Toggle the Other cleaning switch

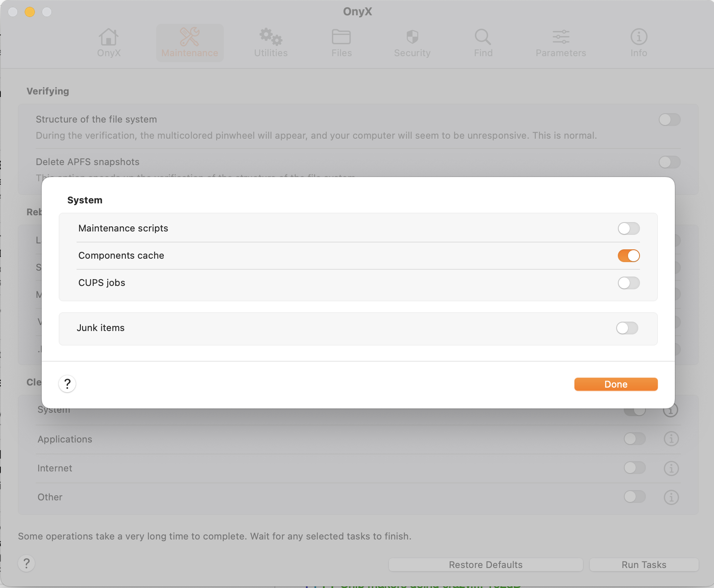coord(635,497)
